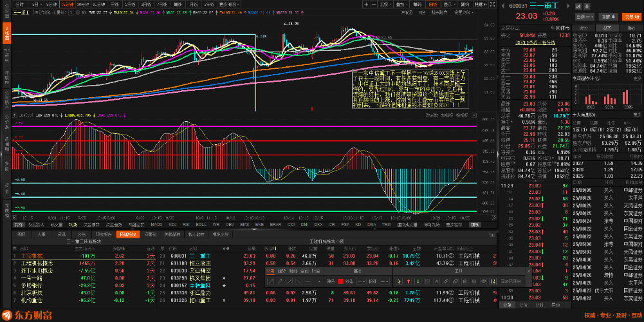Select BRAR indicator

point(275,225)
